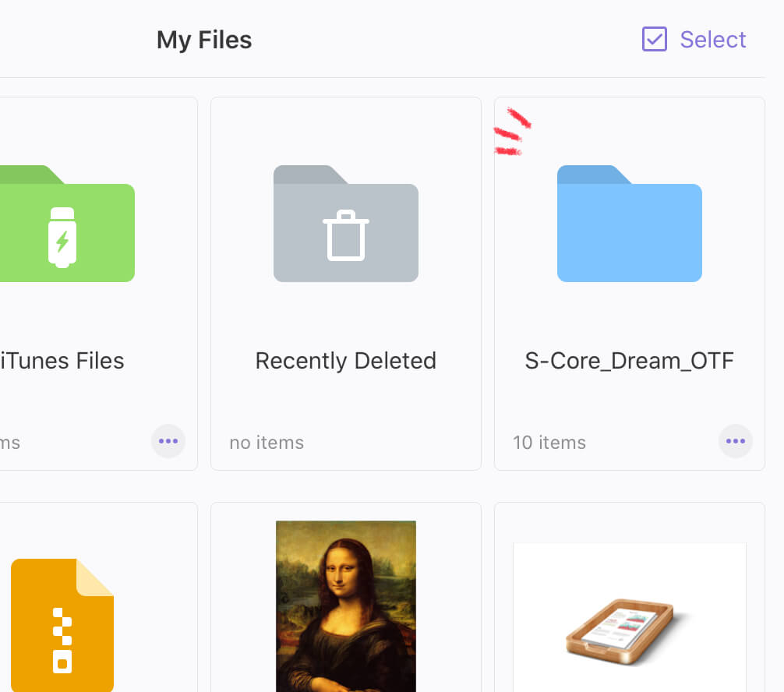Image resolution: width=784 pixels, height=692 pixels.
Task: Click the "10 items" label
Action: pyautogui.click(x=549, y=443)
